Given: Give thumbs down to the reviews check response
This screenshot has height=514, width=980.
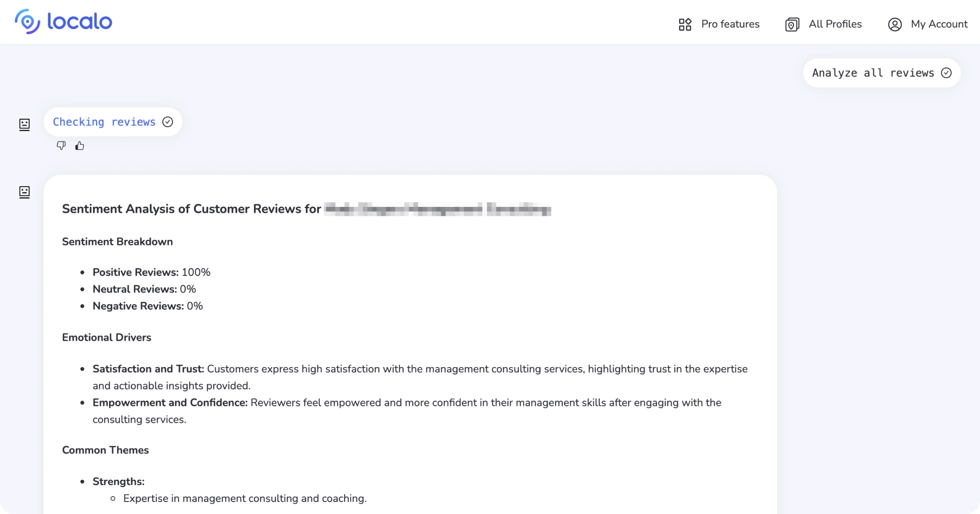Looking at the screenshot, I should pyautogui.click(x=62, y=146).
